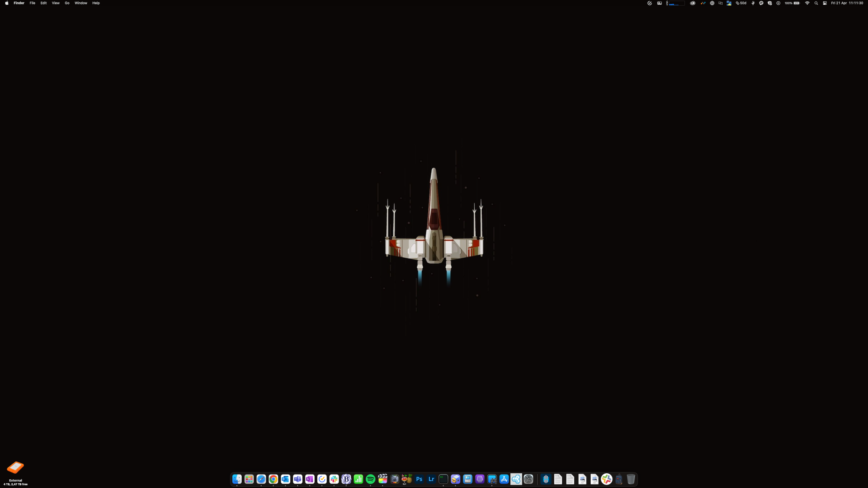Image resolution: width=868 pixels, height=488 pixels.
Task: Open the Go menu
Action: [67, 3]
